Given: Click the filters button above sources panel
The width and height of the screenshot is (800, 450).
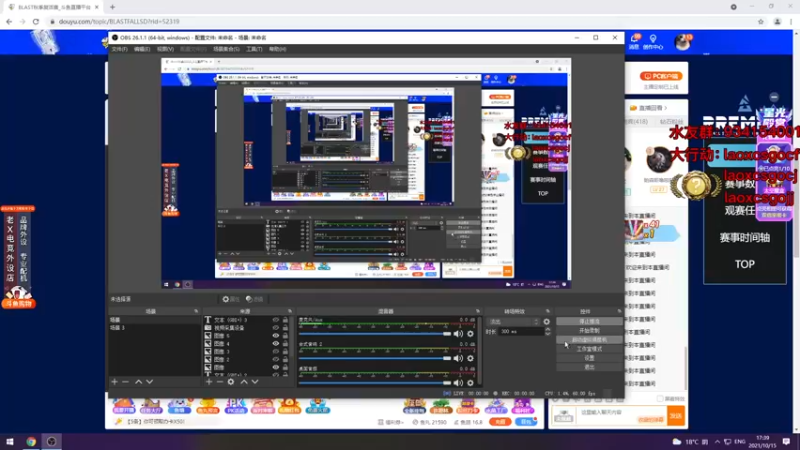Looking at the screenshot, I should pyautogui.click(x=255, y=299).
